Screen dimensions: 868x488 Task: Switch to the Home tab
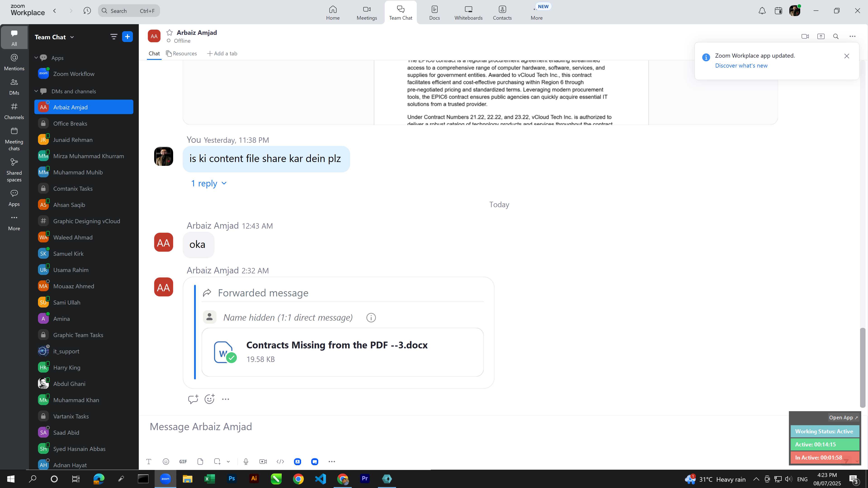click(333, 12)
